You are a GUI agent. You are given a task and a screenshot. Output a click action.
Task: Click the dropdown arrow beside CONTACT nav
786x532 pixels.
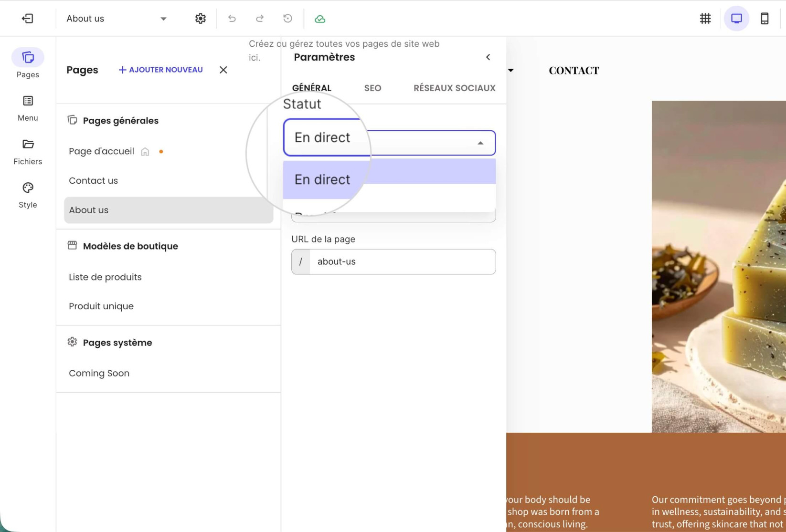point(510,70)
